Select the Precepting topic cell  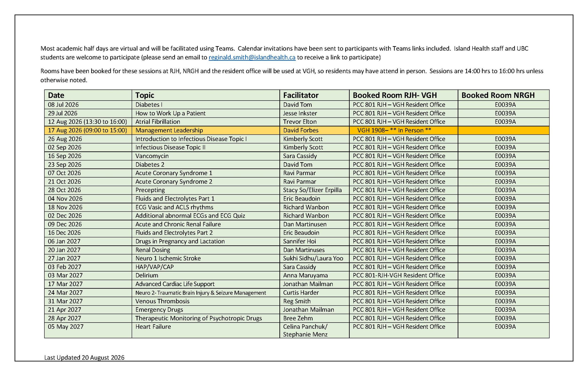click(x=206, y=190)
